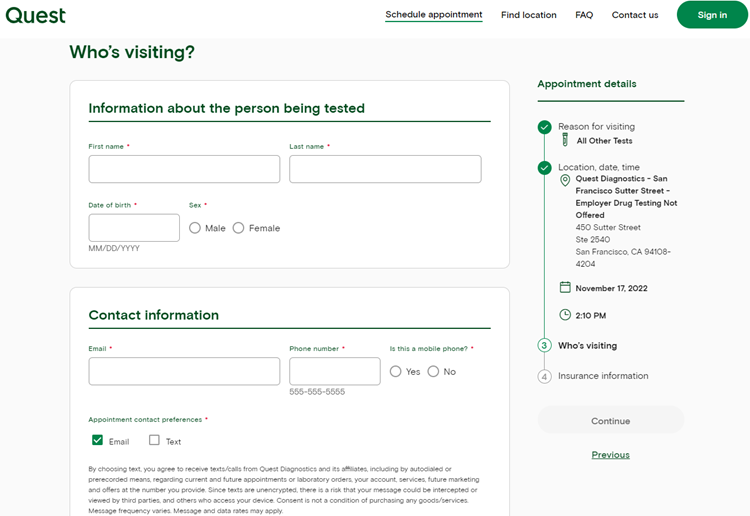Click the green checkmark for Reason for visiting
The image size is (750, 516).
(544, 127)
